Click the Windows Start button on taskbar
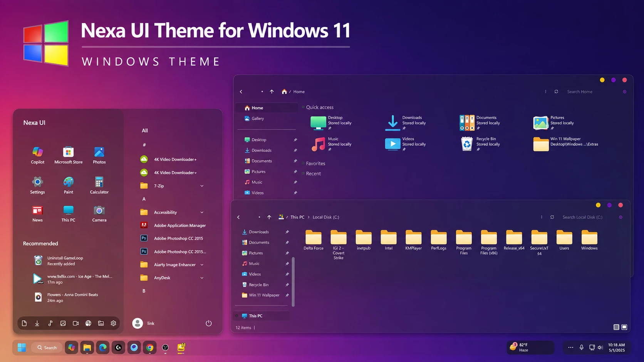Viewport: 644px width, 362px height. pyautogui.click(x=22, y=347)
